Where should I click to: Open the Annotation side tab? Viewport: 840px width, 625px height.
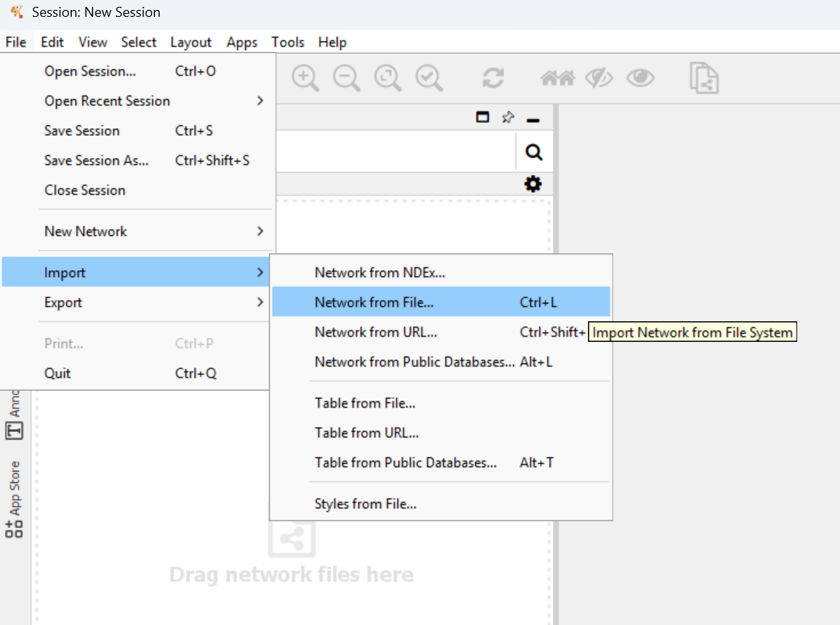tap(15, 415)
